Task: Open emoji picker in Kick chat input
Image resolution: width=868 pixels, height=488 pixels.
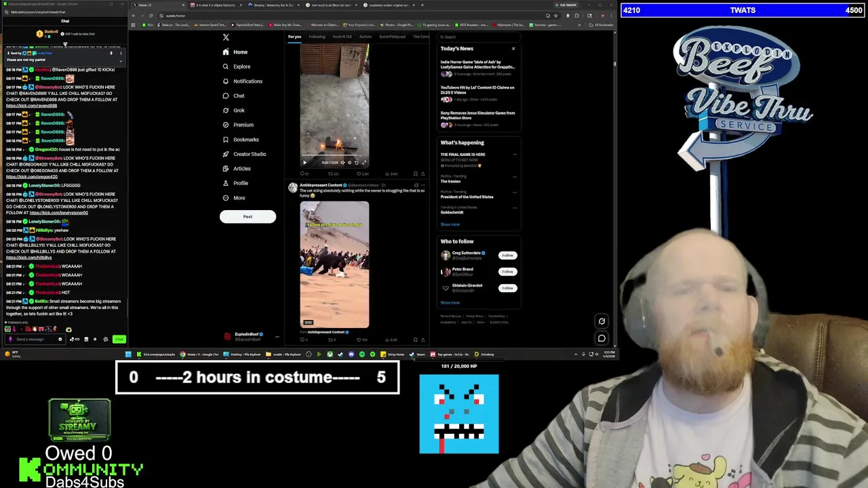Action: pyautogui.click(x=60, y=339)
